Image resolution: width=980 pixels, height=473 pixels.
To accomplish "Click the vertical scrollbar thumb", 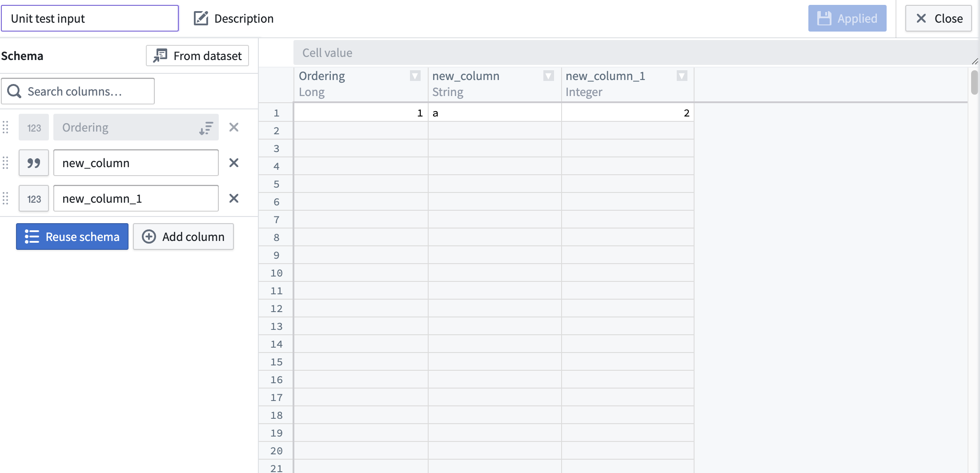I will (x=974, y=83).
